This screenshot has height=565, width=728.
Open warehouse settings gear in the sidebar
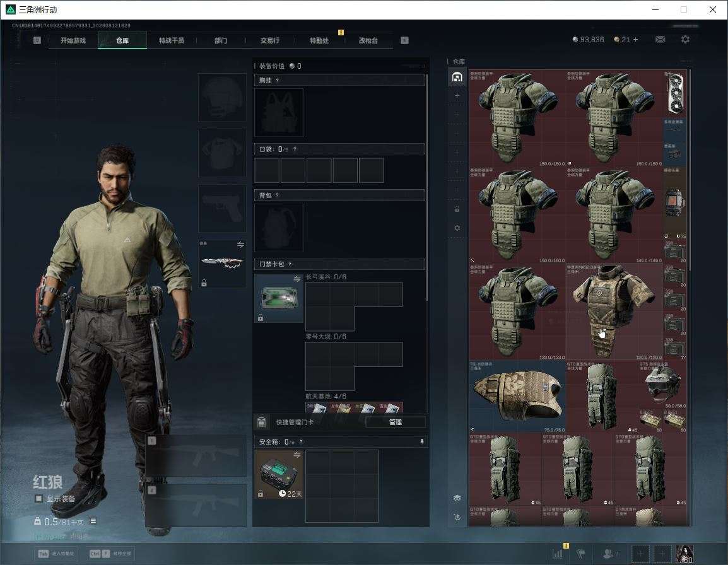pyautogui.click(x=457, y=228)
